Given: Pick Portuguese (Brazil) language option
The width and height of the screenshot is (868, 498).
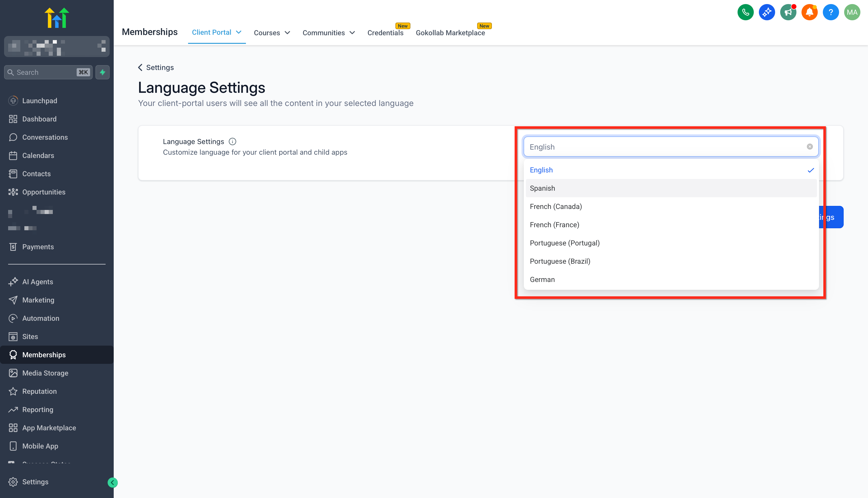Looking at the screenshot, I should pos(560,261).
